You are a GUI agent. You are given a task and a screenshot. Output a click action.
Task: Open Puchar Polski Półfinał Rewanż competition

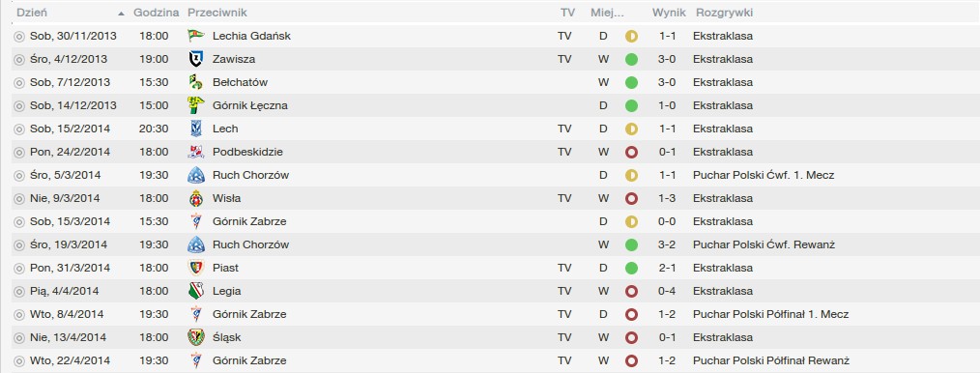771,360
